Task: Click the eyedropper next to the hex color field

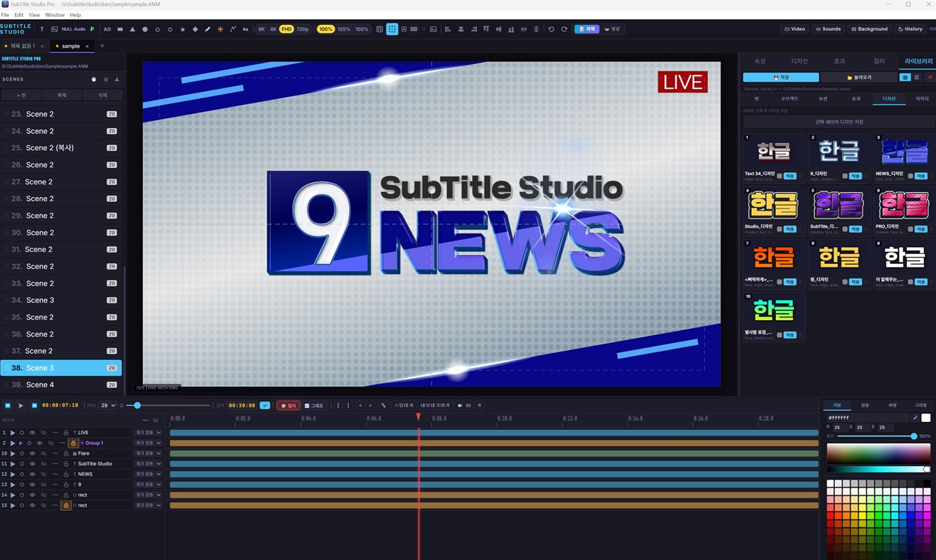Action: (x=915, y=418)
